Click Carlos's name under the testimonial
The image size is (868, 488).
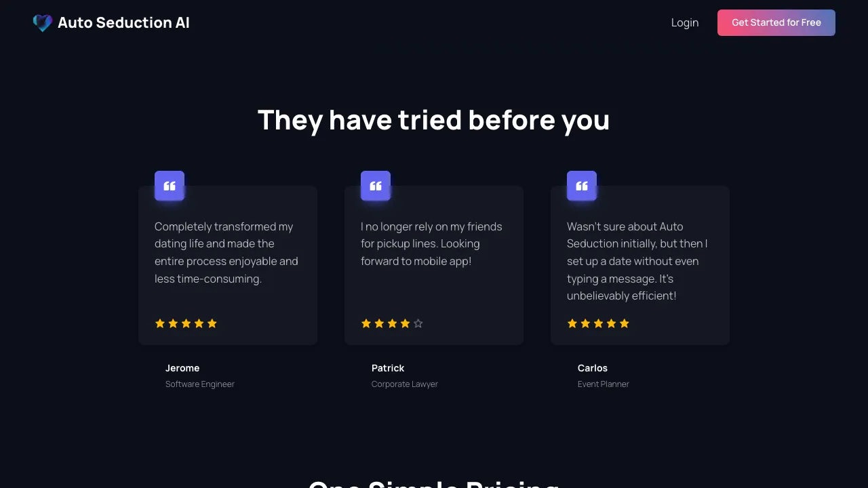(x=593, y=368)
